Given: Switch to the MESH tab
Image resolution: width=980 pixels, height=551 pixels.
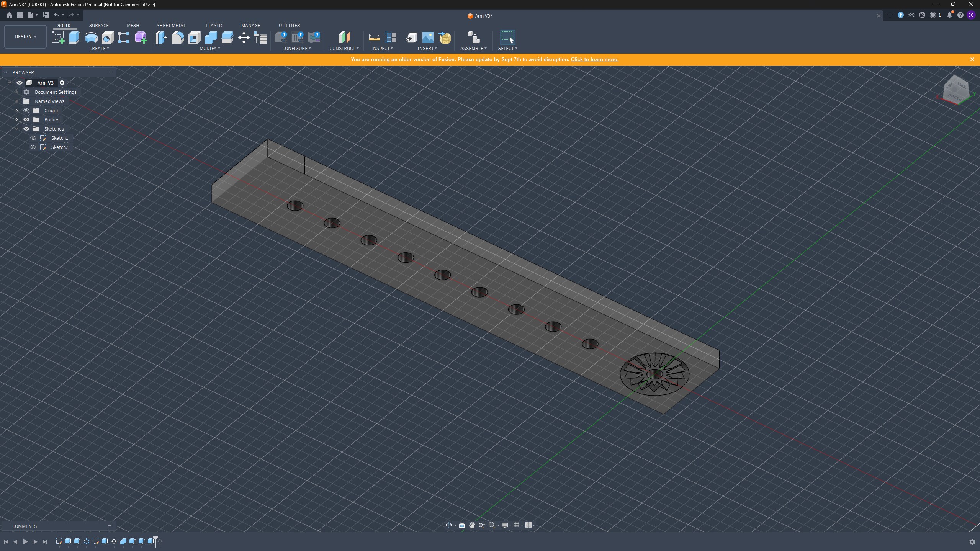Looking at the screenshot, I should 133,25.
